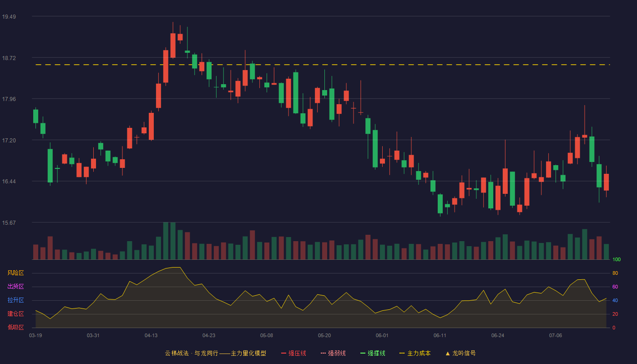Click the 17.20 price axis label
The height and width of the screenshot is (364, 637).
(x=9, y=141)
